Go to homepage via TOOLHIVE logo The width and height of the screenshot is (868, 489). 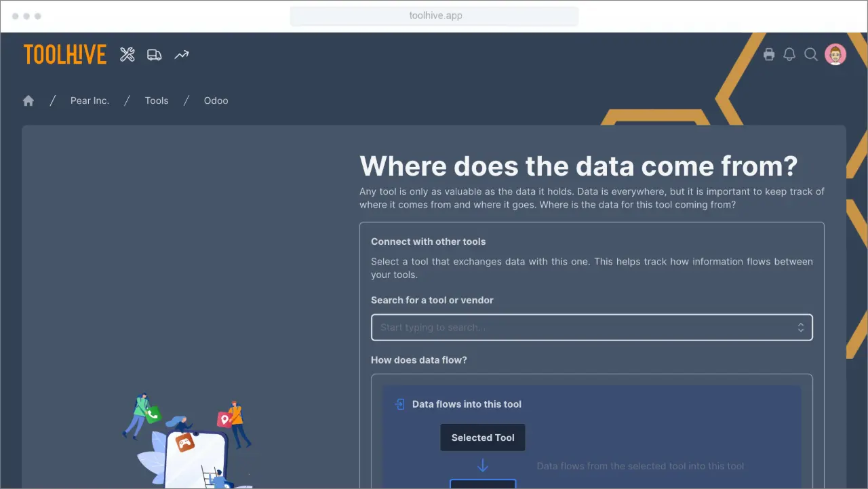click(x=64, y=54)
